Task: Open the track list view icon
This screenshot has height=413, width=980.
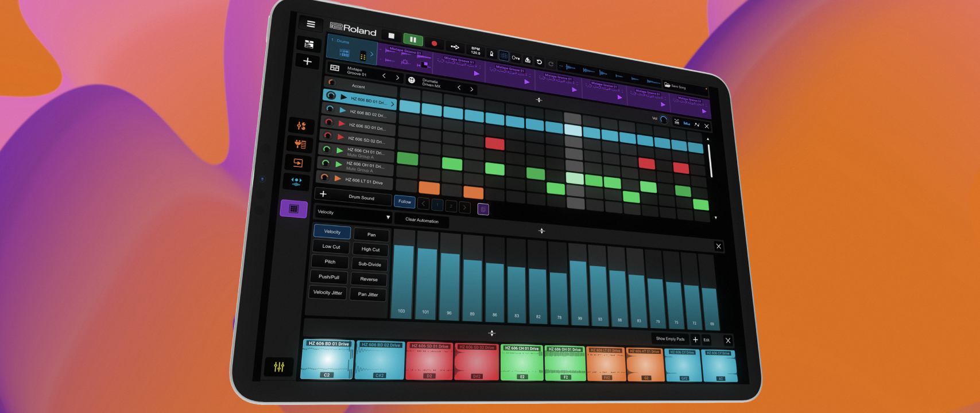Action: click(309, 44)
